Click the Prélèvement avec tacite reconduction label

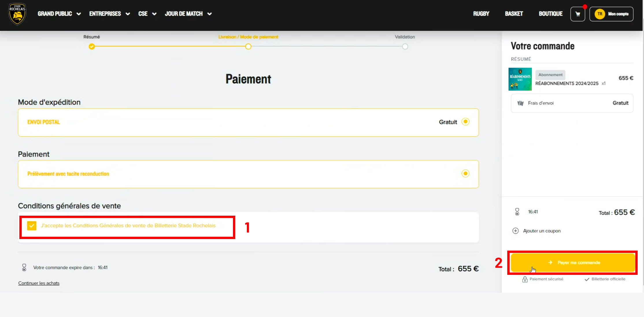[68, 174]
